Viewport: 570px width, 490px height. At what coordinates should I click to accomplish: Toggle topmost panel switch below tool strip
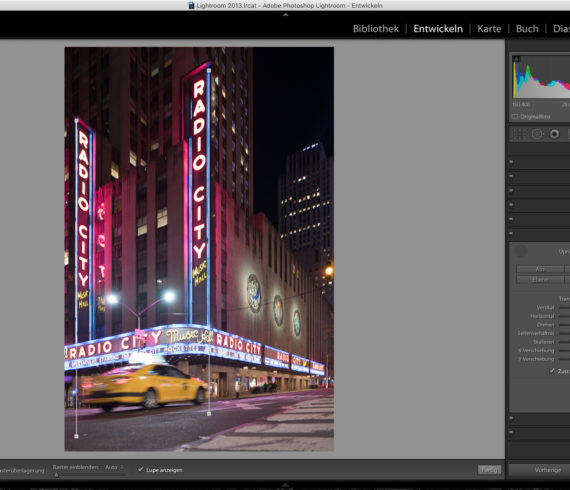[511, 161]
